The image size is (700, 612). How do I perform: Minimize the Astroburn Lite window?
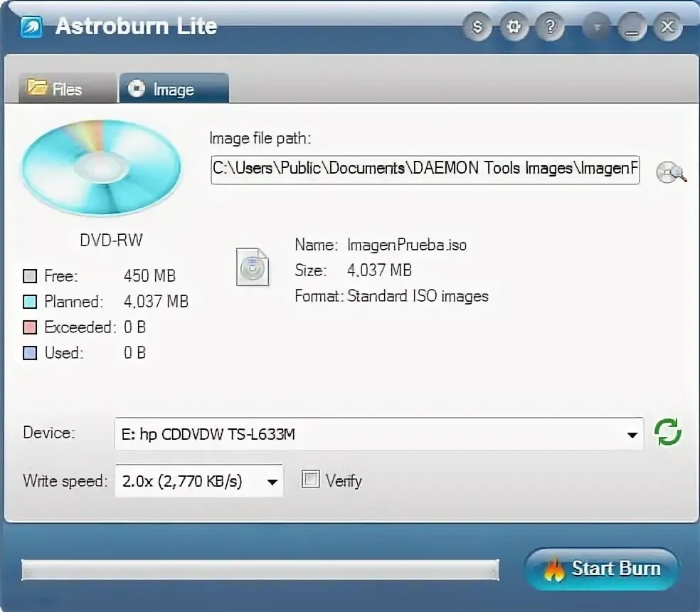(x=632, y=27)
